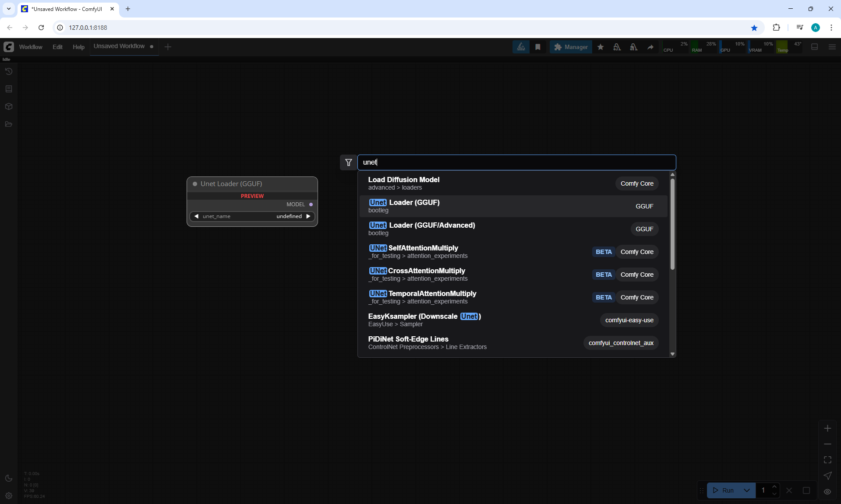The image size is (841, 504).
Task: Open the browser extensions puzzle icon
Action: tap(776, 28)
